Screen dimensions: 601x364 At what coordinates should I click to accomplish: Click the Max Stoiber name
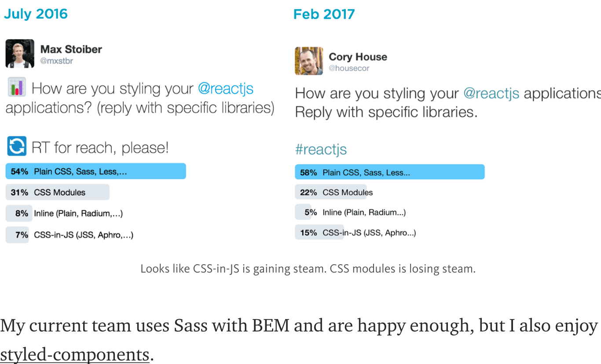(71, 49)
